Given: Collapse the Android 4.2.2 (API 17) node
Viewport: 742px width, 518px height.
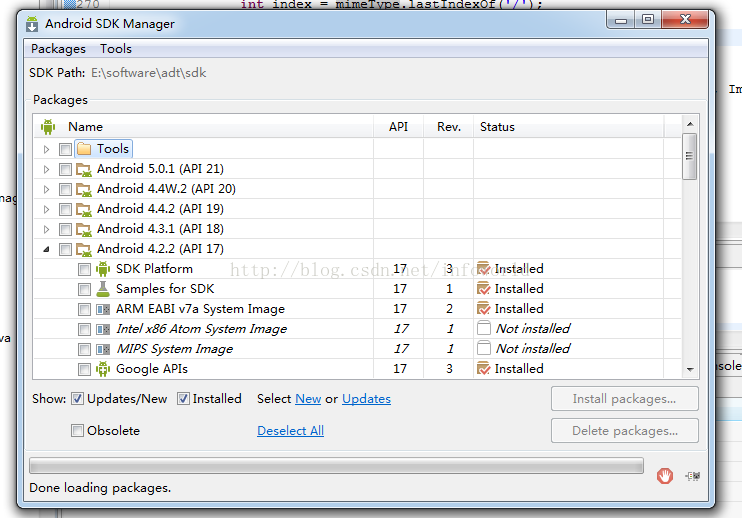Looking at the screenshot, I should pos(46,249).
